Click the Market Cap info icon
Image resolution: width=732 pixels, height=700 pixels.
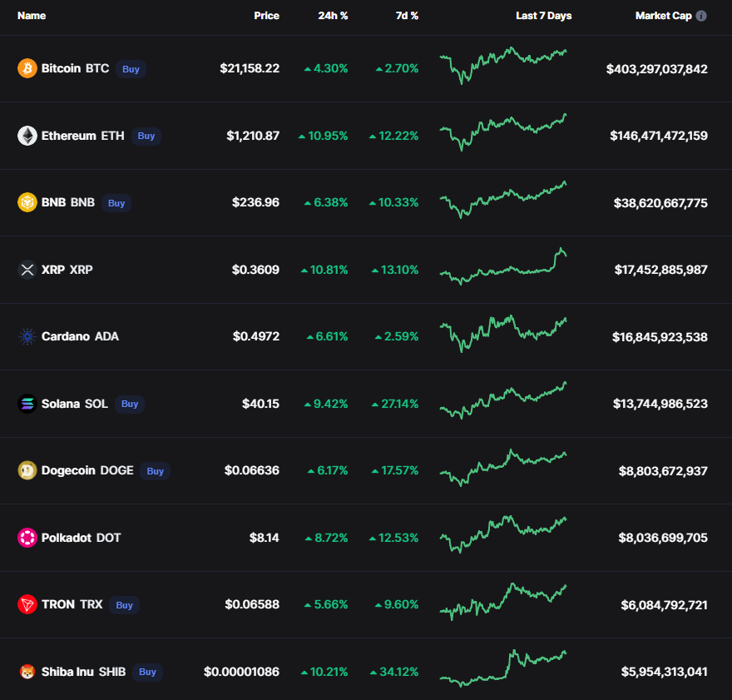click(x=701, y=16)
